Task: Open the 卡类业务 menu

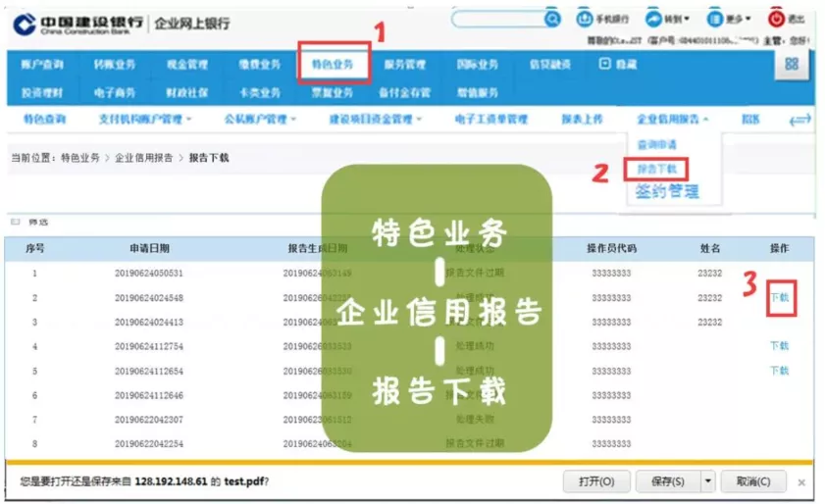Action: pos(259,93)
